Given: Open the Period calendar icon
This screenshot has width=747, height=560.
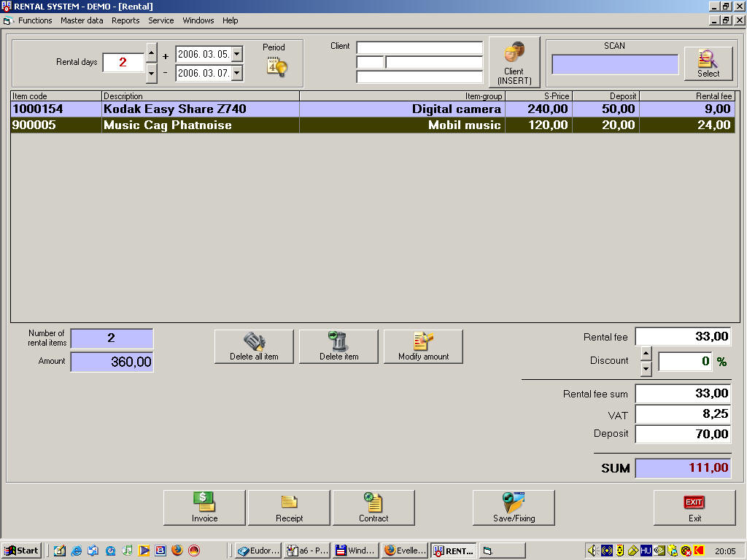Looking at the screenshot, I should point(276,66).
